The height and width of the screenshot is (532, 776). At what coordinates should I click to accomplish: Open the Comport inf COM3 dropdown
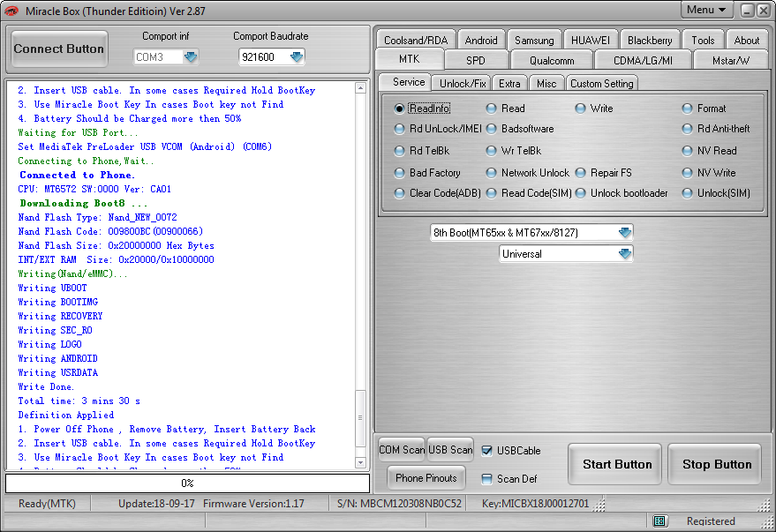[x=191, y=56]
